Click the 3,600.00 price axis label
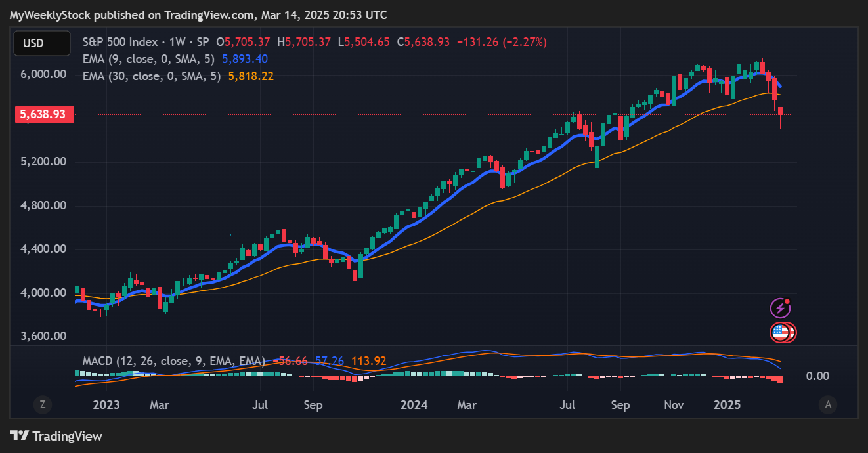868x453 pixels. tap(43, 336)
